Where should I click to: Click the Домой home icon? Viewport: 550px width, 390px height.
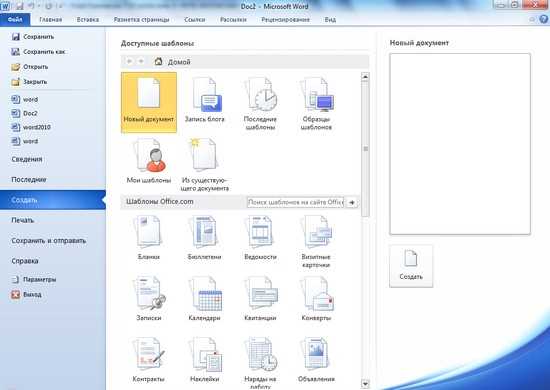click(159, 61)
